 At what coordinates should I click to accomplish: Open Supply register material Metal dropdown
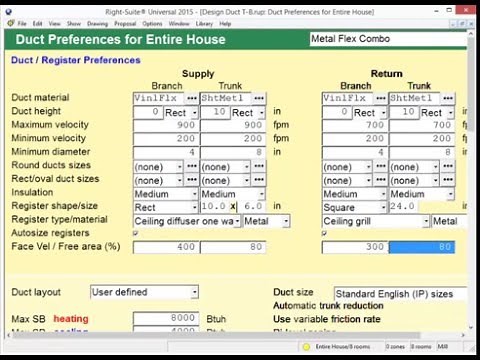(x=286, y=221)
